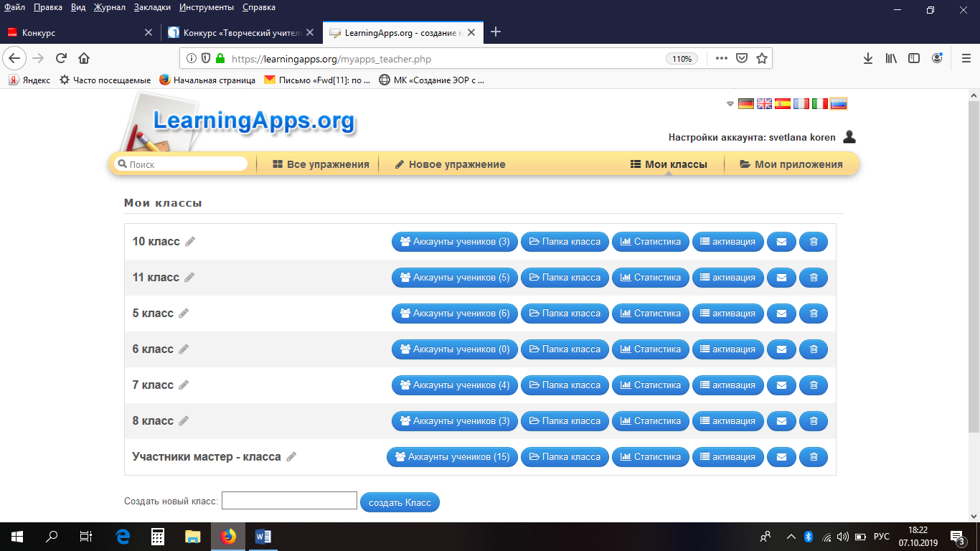Open the Закладки menu in menu bar
This screenshot has height=551, width=980.
pos(154,7)
